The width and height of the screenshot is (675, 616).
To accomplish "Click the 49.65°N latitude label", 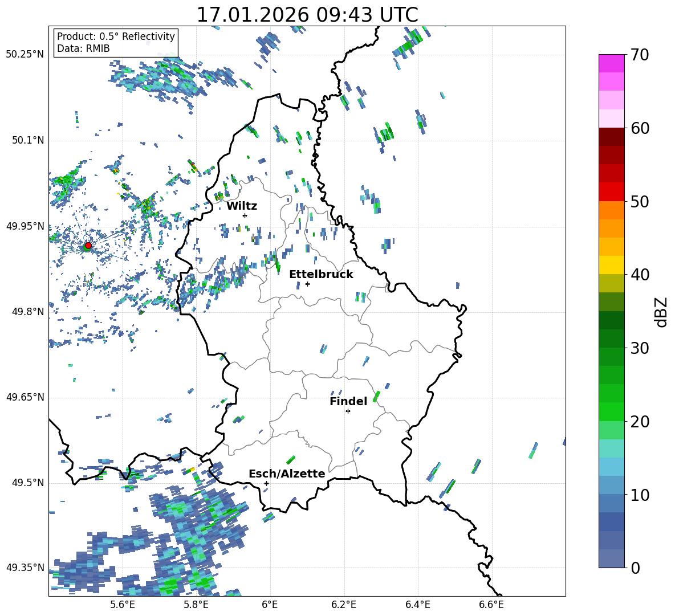I will (x=25, y=397).
